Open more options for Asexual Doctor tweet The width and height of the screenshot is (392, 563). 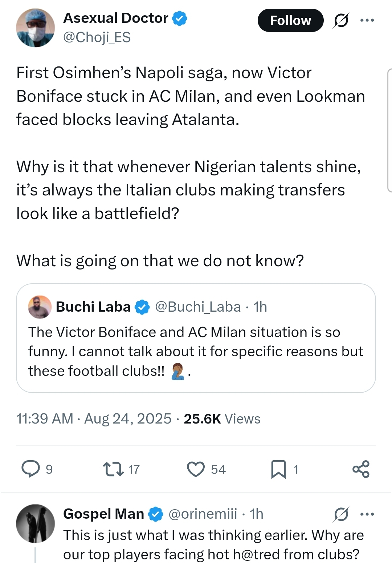(x=367, y=20)
